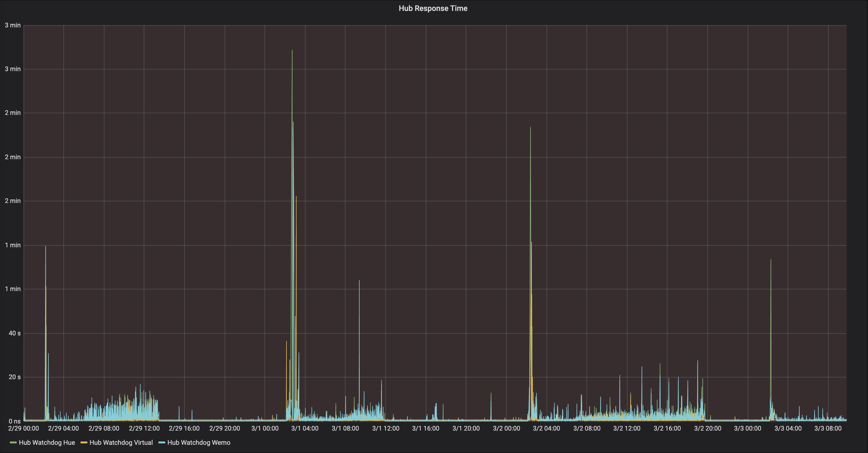Screen dimensions: 868x453
Task: Click the 2/29 04:00 time axis label
Action: [x=63, y=428]
